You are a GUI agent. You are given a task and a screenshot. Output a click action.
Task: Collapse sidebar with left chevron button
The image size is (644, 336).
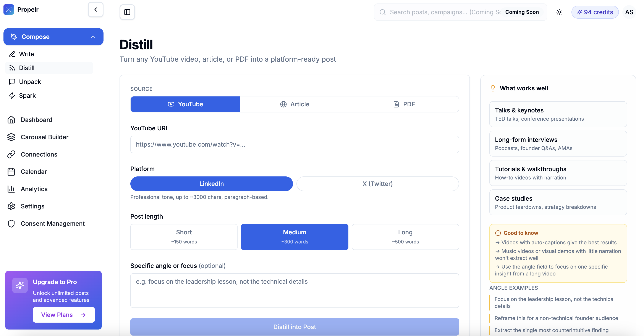coord(96,10)
